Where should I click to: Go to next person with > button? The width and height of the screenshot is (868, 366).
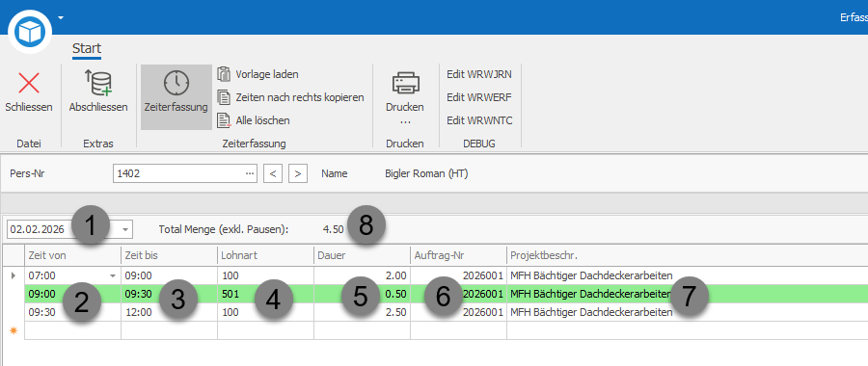[x=298, y=173]
